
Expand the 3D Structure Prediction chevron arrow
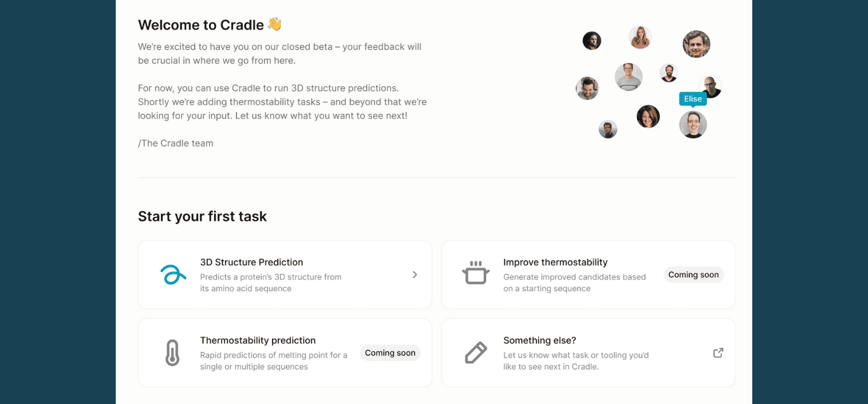[415, 274]
